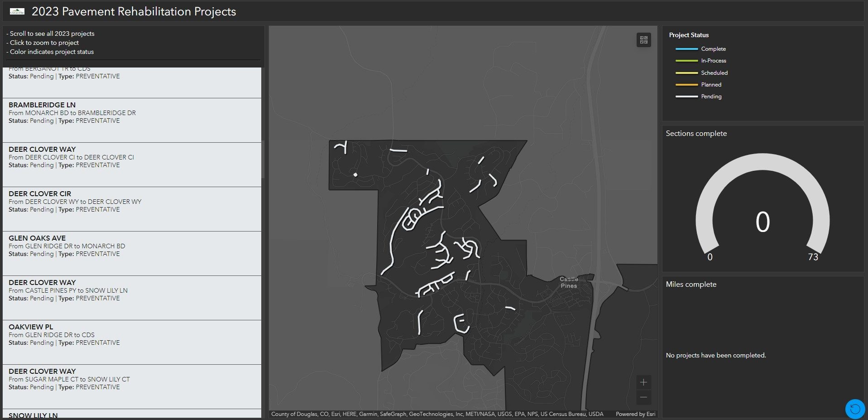Click the white dot marker on map
Screen dimensions: 868x420
(x=355, y=174)
